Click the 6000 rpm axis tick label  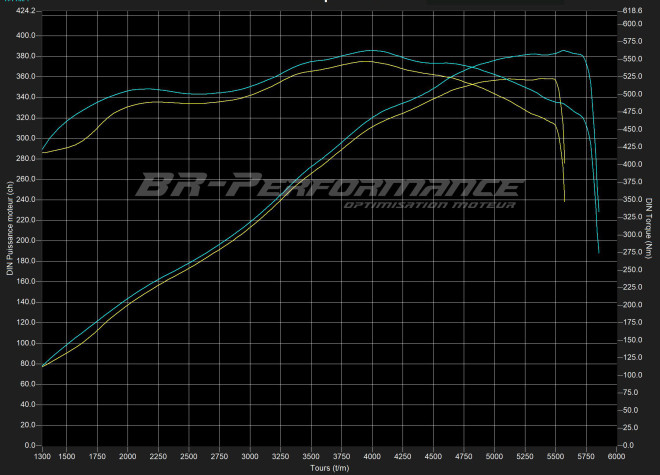point(617,457)
